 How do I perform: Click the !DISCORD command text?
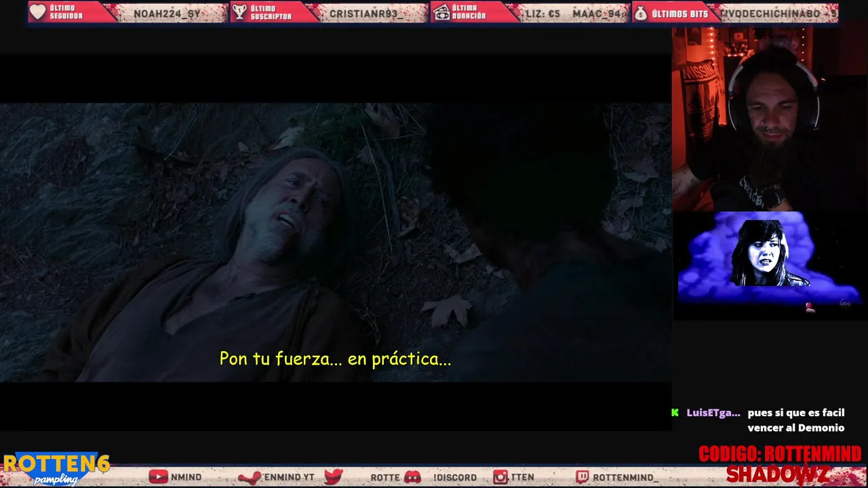pyautogui.click(x=455, y=477)
